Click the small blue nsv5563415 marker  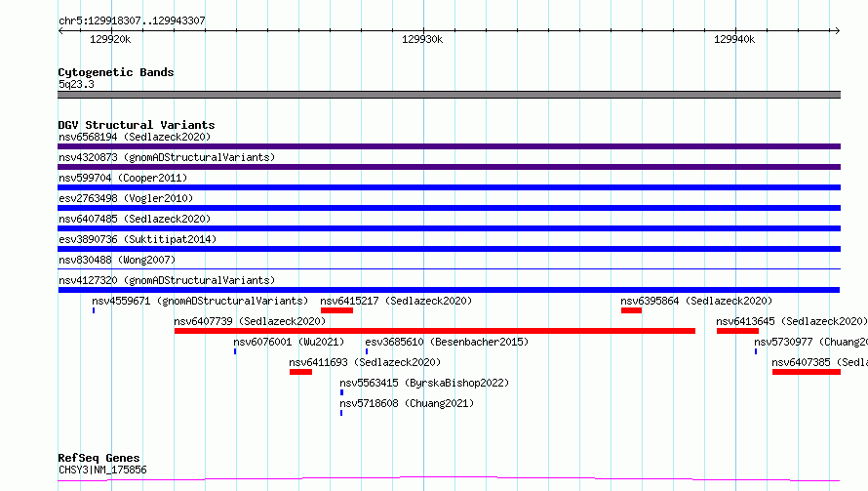pos(341,392)
